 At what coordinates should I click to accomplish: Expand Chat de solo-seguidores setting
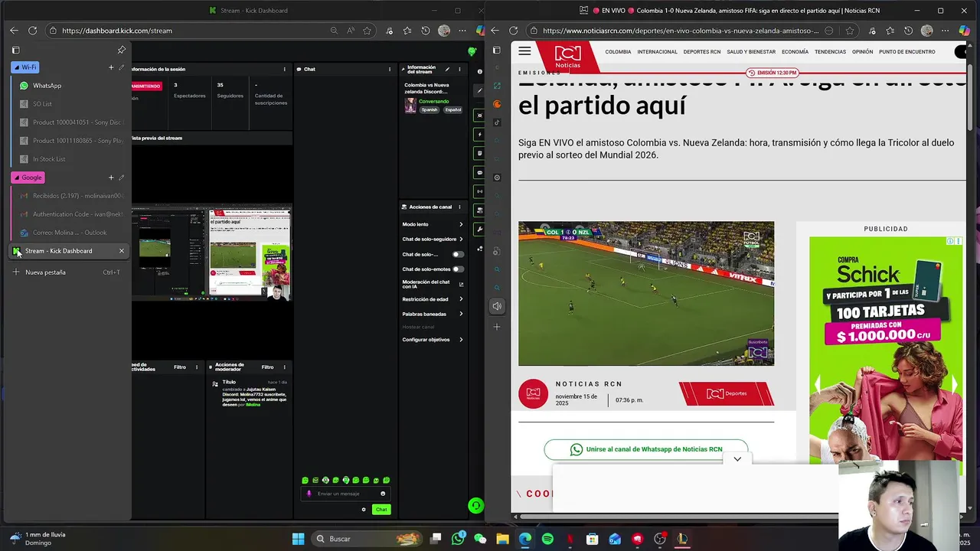[x=433, y=239]
